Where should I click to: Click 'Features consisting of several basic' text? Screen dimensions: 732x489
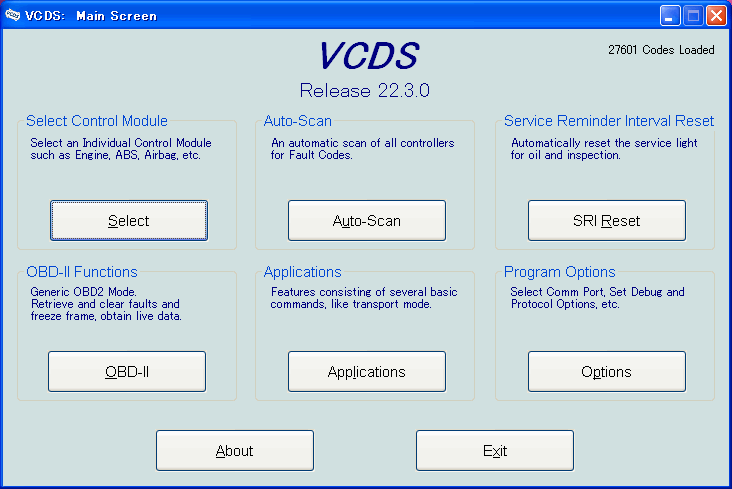click(x=364, y=292)
